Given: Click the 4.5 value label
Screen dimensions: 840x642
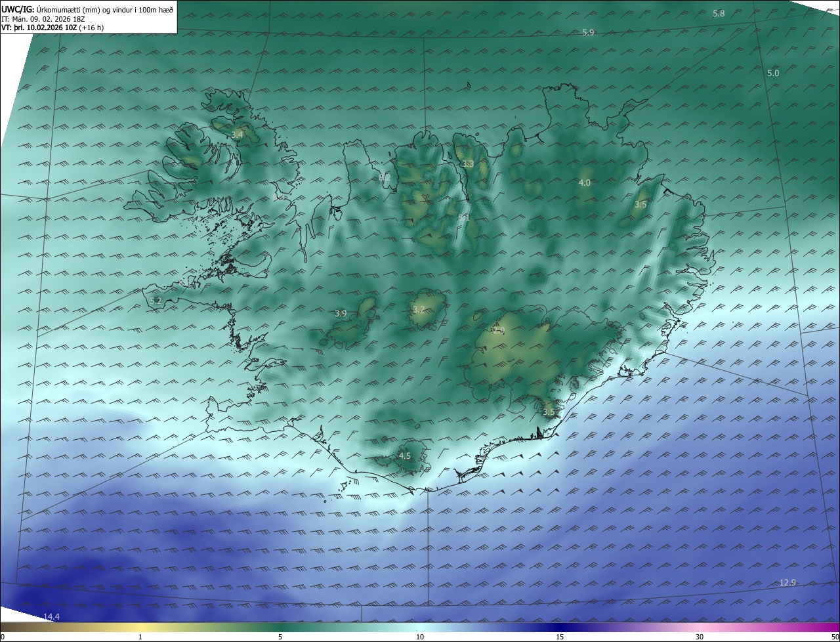Looking at the screenshot, I should click(x=405, y=456).
